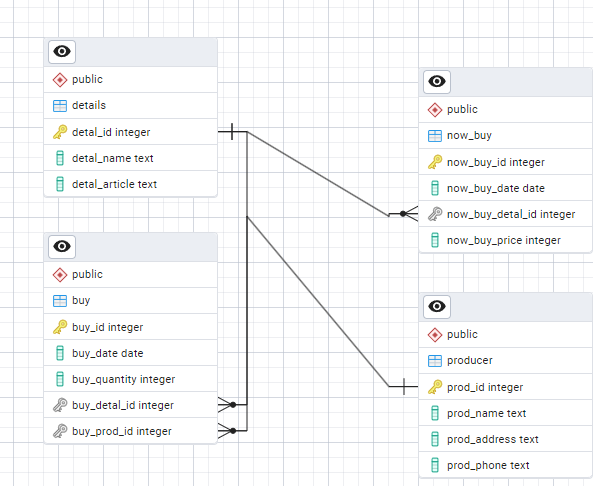Click the primary key icon for now_buy_id
593x486 pixels.
click(435, 162)
